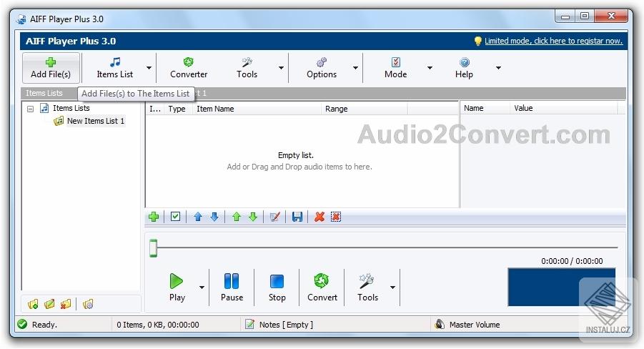Open items list settings folder gear icon
Image resolution: width=644 pixels, height=349 pixels.
(88, 304)
